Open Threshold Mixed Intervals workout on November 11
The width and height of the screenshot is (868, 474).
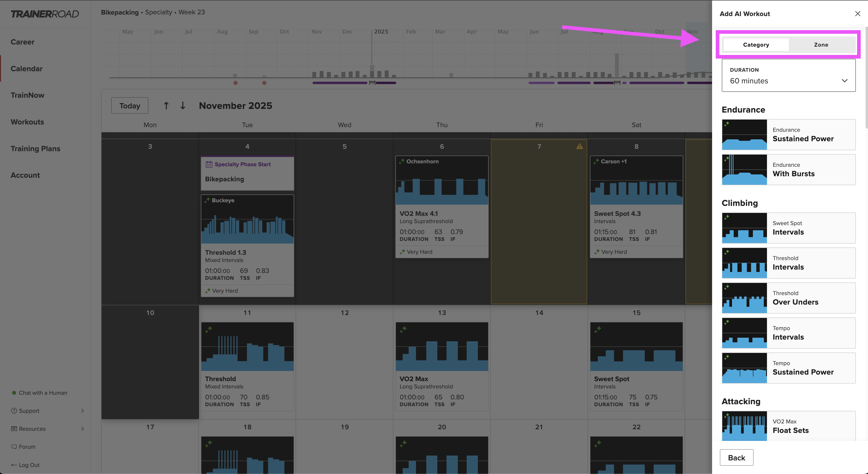click(x=247, y=366)
